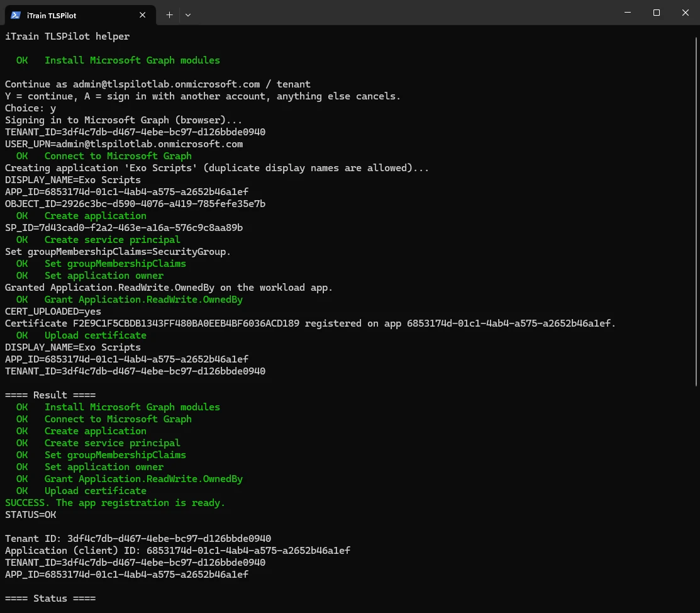Click 'SUCCESS. The app registration is ready.' line
The width and height of the screenshot is (700, 613).
click(x=115, y=503)
